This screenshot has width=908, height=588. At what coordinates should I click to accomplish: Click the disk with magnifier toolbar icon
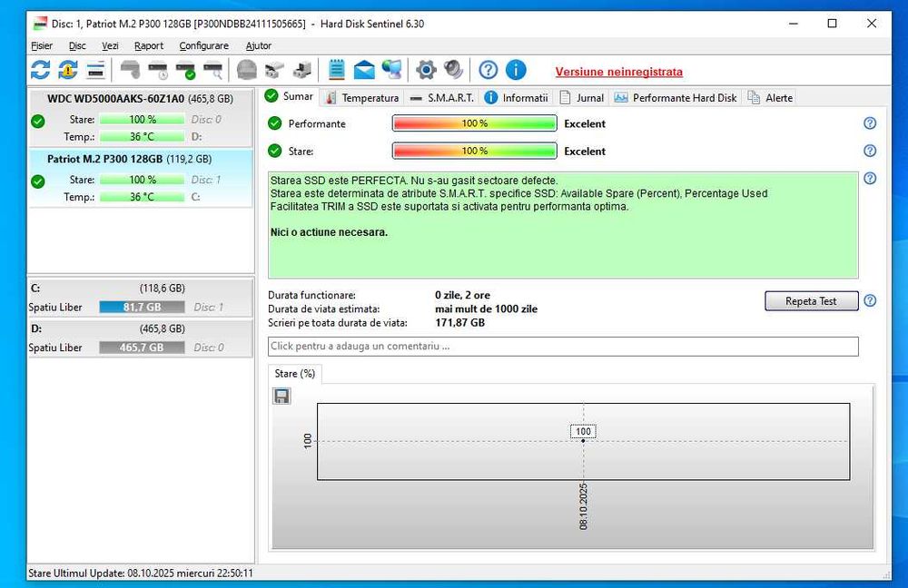213,70
